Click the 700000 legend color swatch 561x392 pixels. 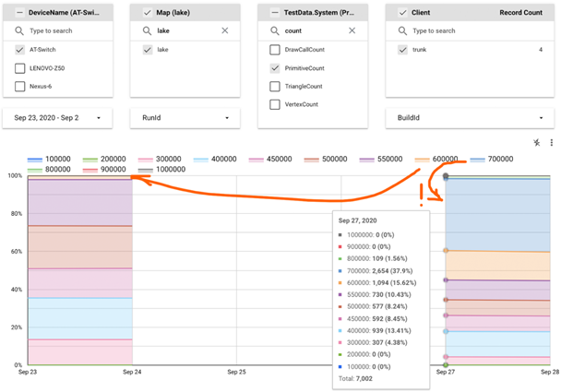478,160
